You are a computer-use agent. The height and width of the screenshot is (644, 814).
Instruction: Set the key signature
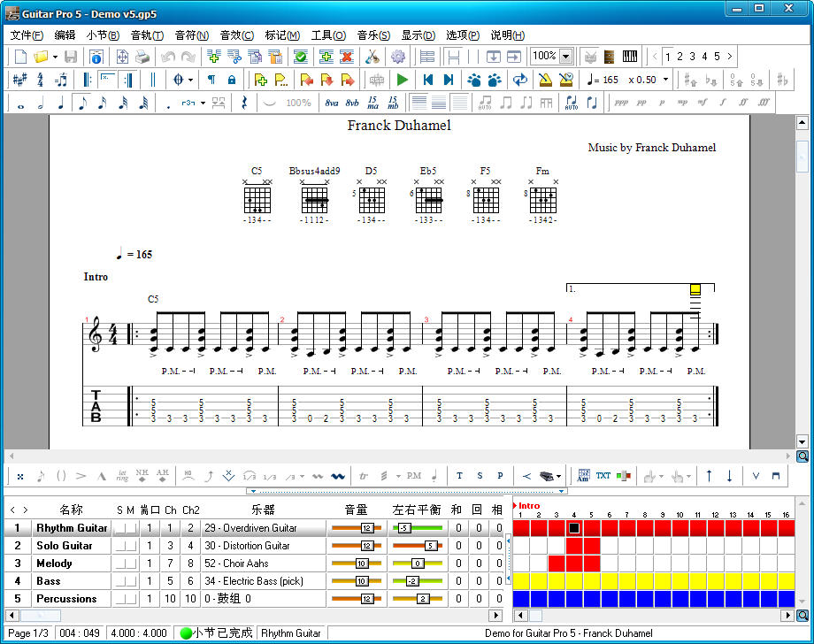(x=19, y=80)
